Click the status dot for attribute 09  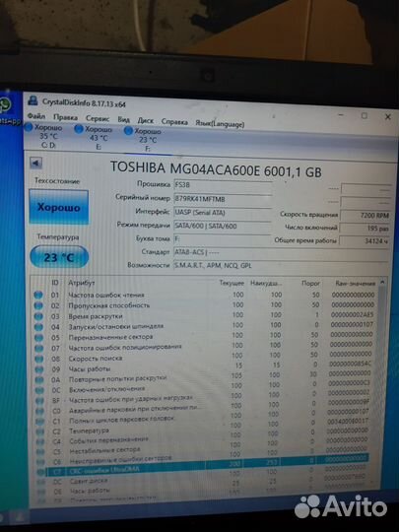[x=39, y=369]
